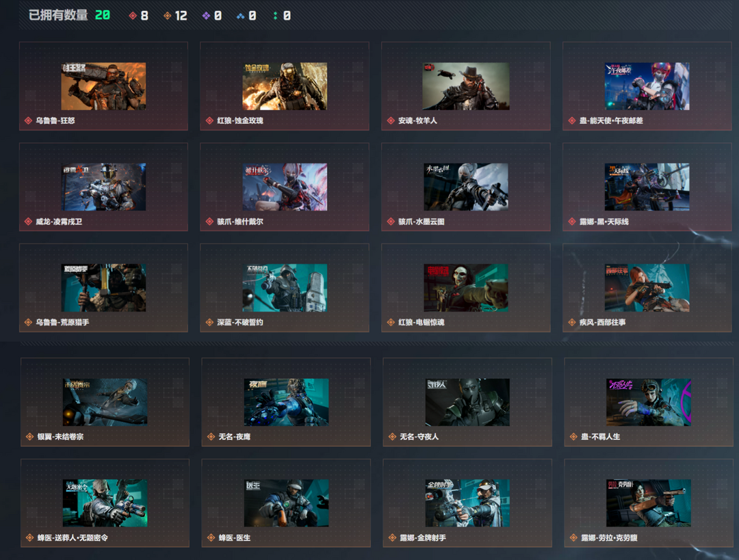Open the 蛊-不羁人生 skin image
739x560 pixels.
[649, 402]
